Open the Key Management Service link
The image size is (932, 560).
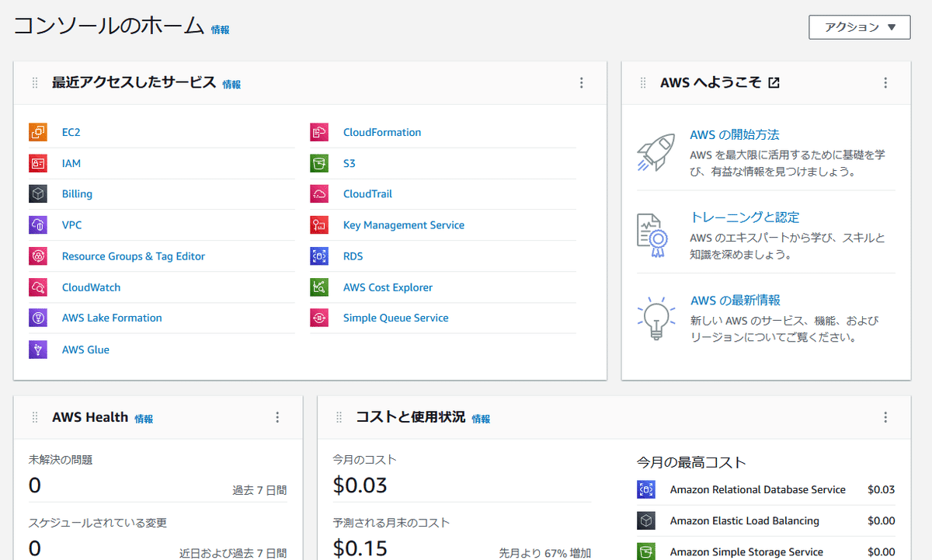pos(404,225)
